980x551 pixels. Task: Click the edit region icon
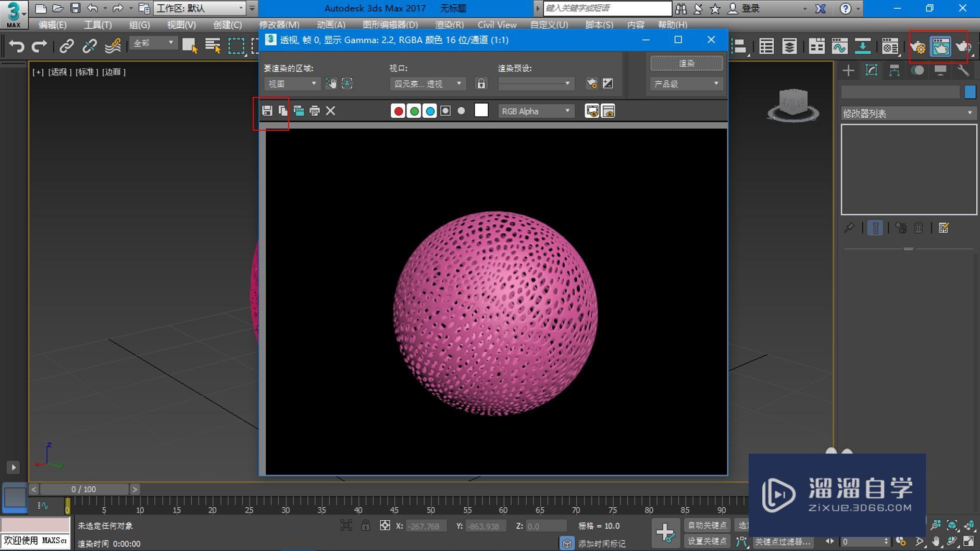tap(331, 83)
